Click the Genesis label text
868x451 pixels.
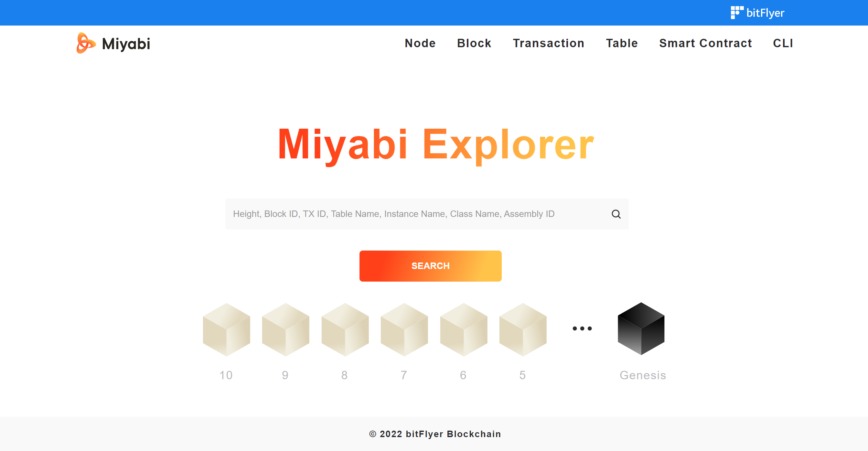(x=643, y=375)
